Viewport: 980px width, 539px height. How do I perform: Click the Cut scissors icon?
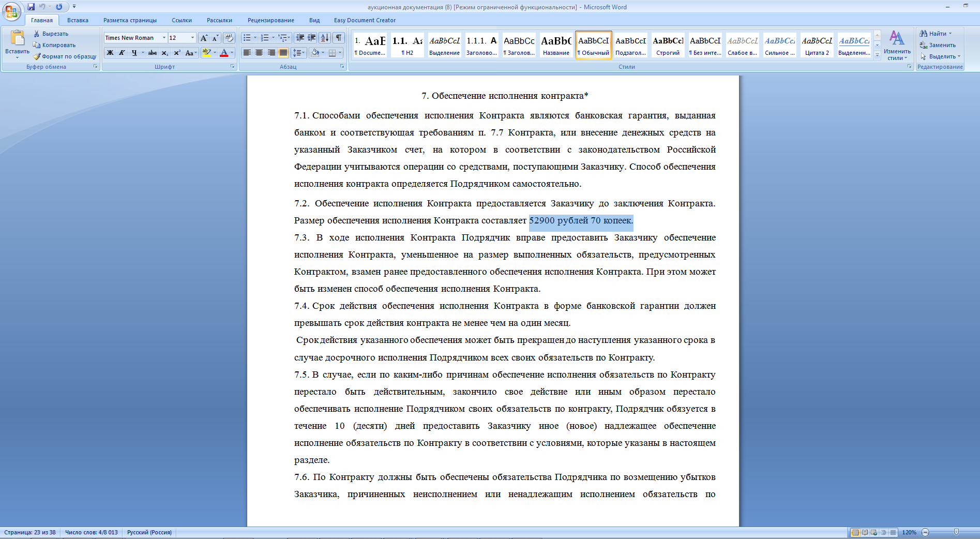tap(37, 34)
